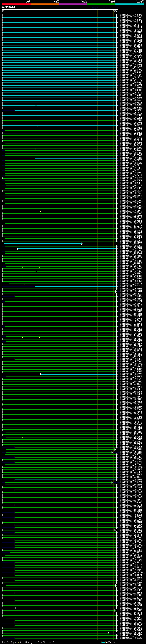The width and height of the screenshot is (146, 644).
Task: Click entry UniRef100_C1MNE5
Action: tap(131, 128)
